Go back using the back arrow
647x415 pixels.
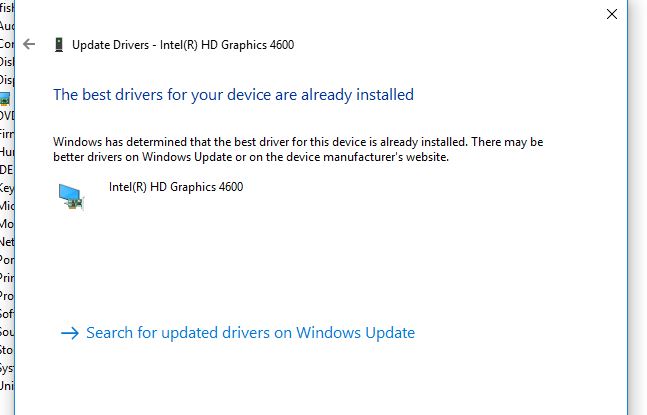pos(29,44)
